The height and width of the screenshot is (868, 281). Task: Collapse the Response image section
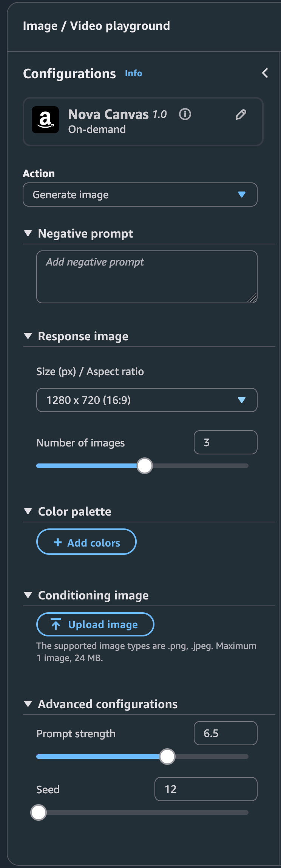coord(28,336)
